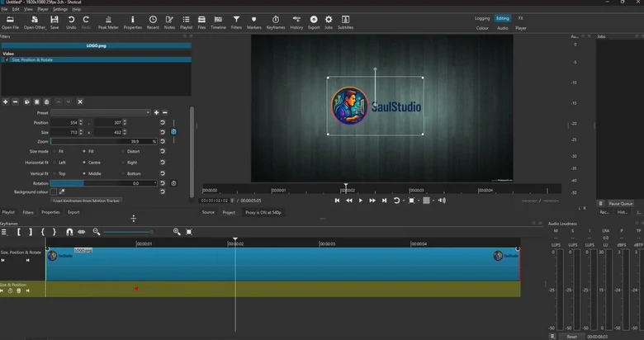Remove the selected filter with minus icon

click(x=15, y=102)
